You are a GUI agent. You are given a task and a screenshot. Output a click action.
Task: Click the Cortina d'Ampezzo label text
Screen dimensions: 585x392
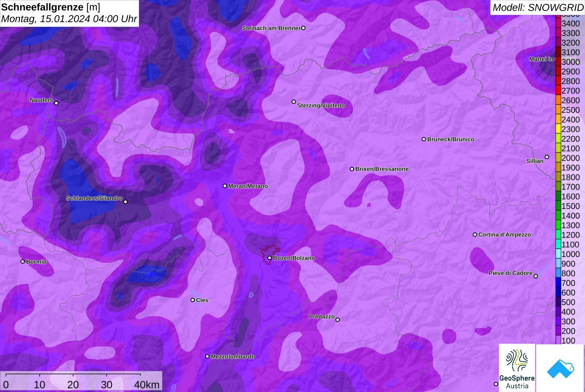pos(504,234)
